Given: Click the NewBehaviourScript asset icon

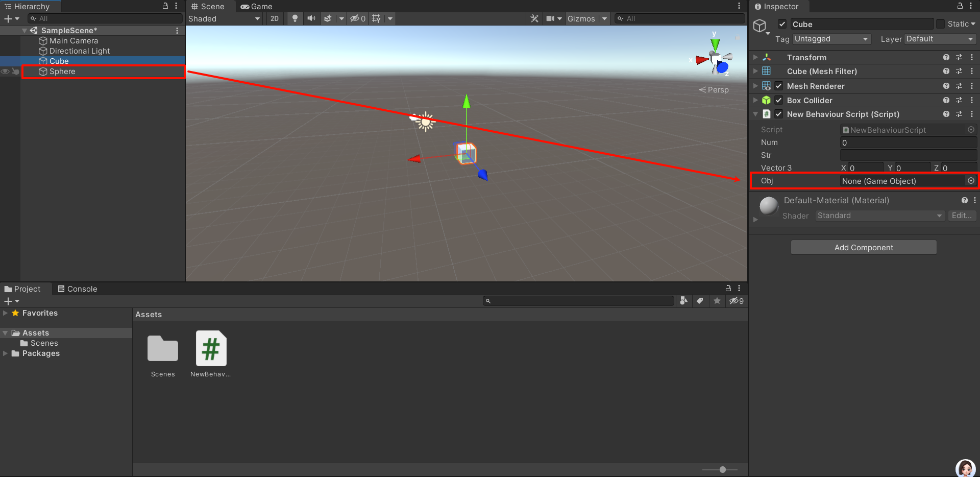Looking at the screenshot, I should coord(211,348).
